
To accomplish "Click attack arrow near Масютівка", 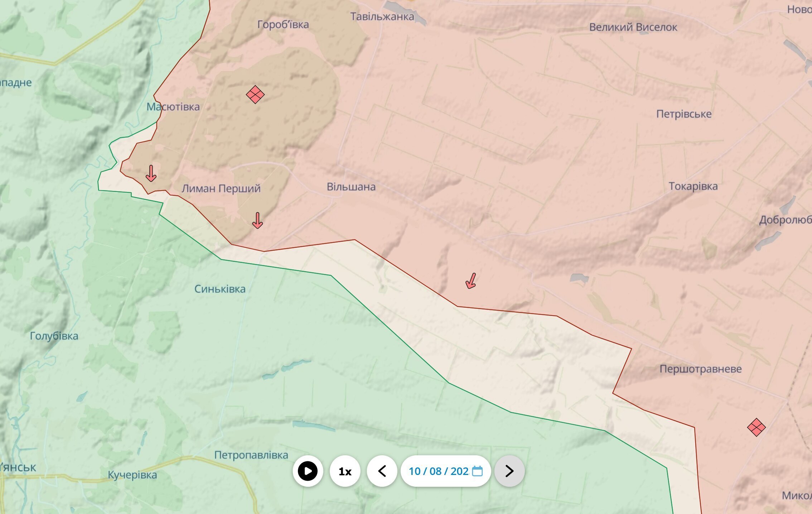I will click(x=151, y=173).
